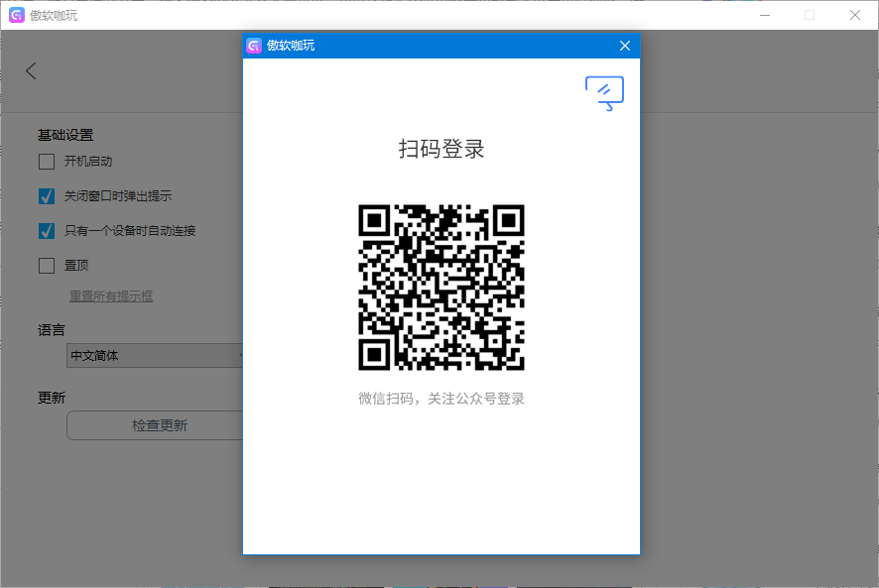879x588 pixels.
Task: Uncheck 关闭窗口时弹出提示
Action: pos(47,196)
